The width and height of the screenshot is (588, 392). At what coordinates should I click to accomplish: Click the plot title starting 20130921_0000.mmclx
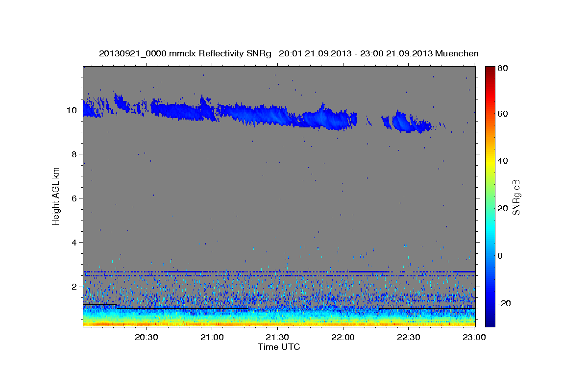[289, 53]
